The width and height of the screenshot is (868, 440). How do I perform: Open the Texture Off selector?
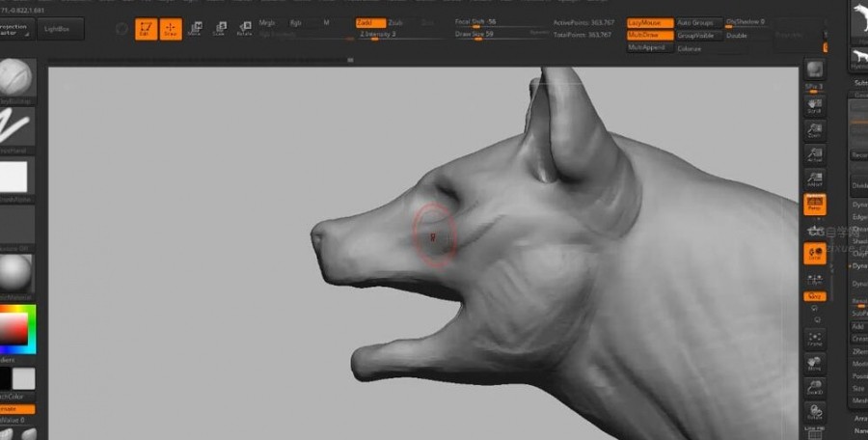(16, 225)
